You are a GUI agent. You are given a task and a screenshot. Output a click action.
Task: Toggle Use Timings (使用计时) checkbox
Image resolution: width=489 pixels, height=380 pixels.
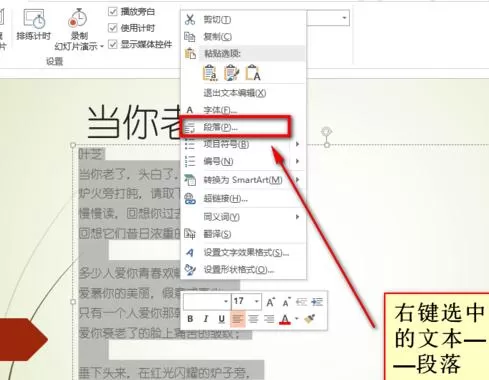point(113,28)
